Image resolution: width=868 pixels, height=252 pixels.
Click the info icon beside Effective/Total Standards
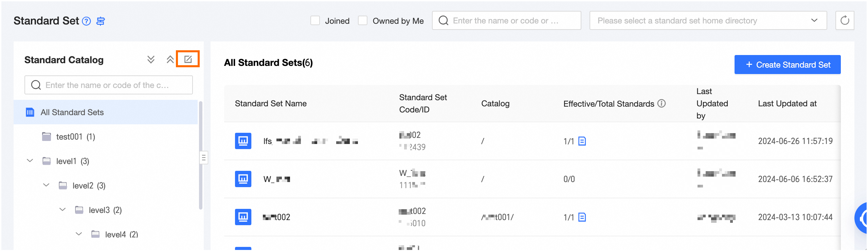(x=662, y=104)
